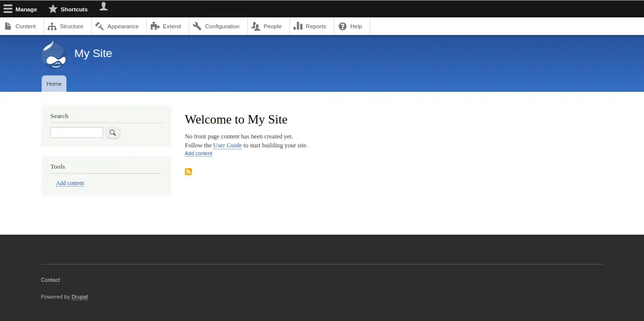Viewport: 644px width, 321px height.
Task: Open the Configuration menu
Action: tap(217, 26)
